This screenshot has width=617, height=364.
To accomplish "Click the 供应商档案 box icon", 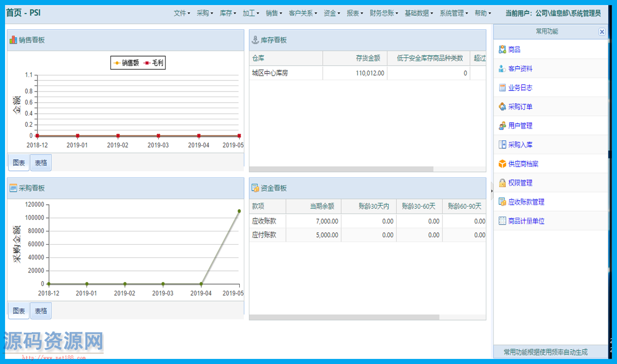I will coord(502,164).
